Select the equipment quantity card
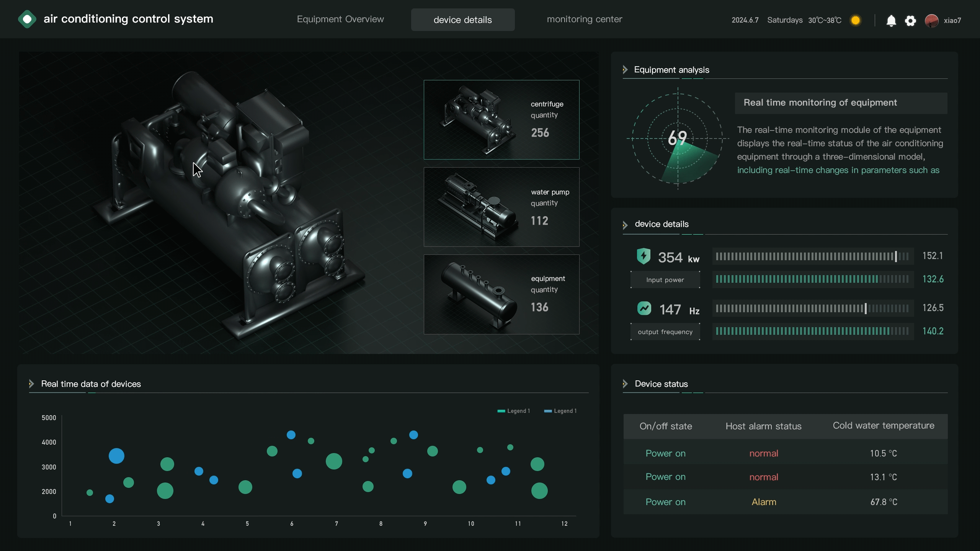 point(501,294)
